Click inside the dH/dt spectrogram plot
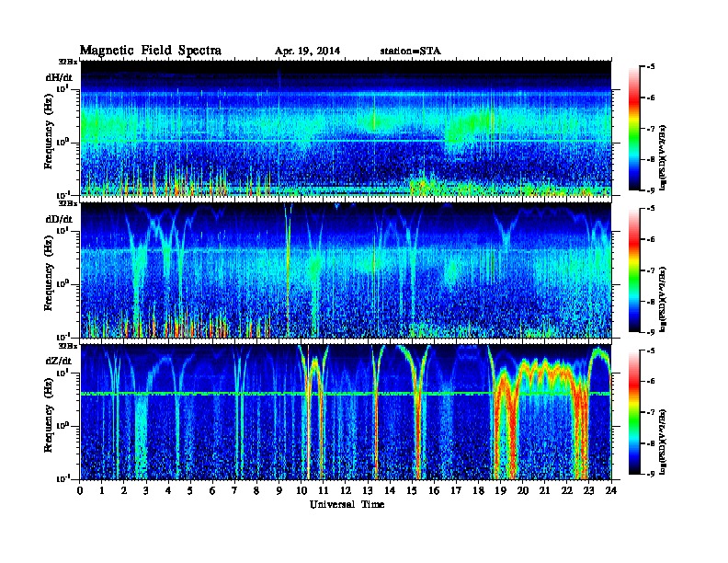Screen dimensions: 728x563 coord(346,128)
